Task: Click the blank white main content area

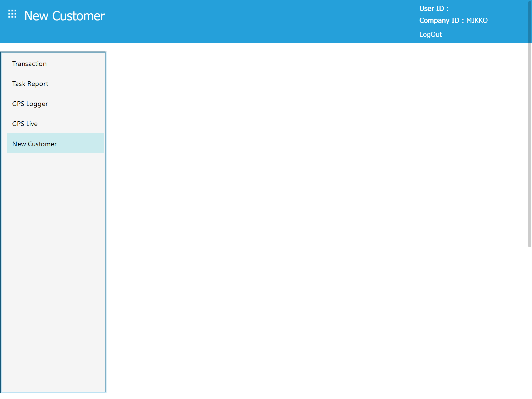Action: pos(312,208)
